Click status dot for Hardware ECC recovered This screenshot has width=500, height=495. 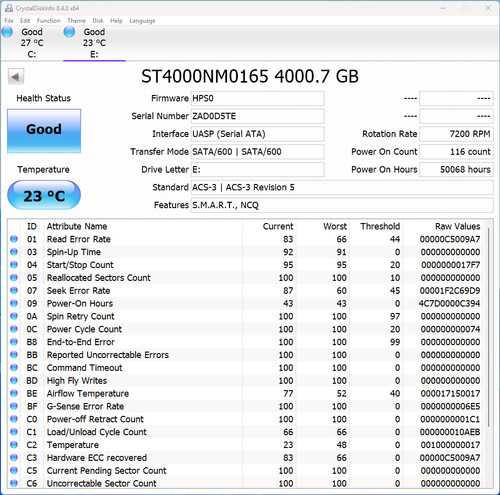click(14, 458)
